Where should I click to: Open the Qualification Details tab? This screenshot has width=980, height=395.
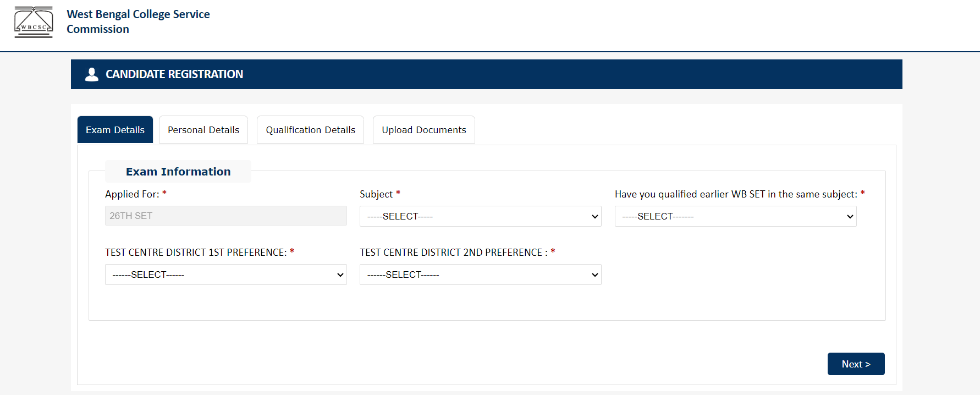[310, 130]
